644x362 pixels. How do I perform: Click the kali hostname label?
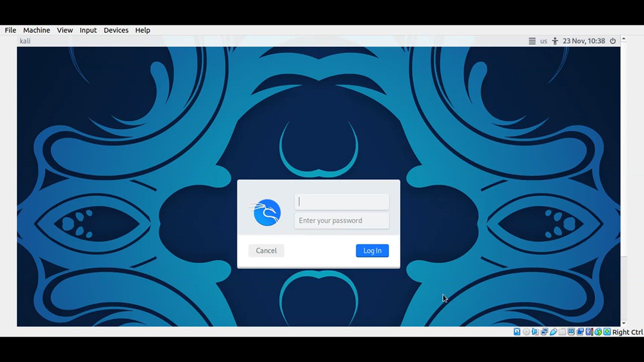25,41
